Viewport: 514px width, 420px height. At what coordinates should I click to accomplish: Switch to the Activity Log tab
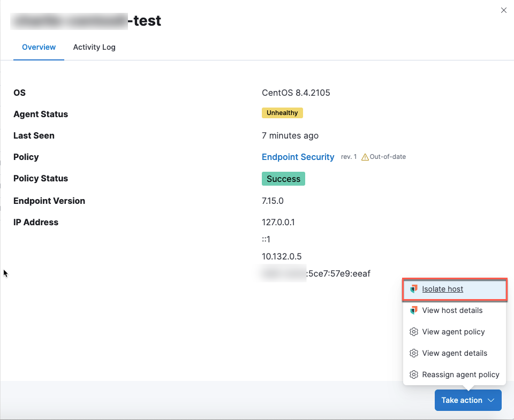tap(94, 47)
